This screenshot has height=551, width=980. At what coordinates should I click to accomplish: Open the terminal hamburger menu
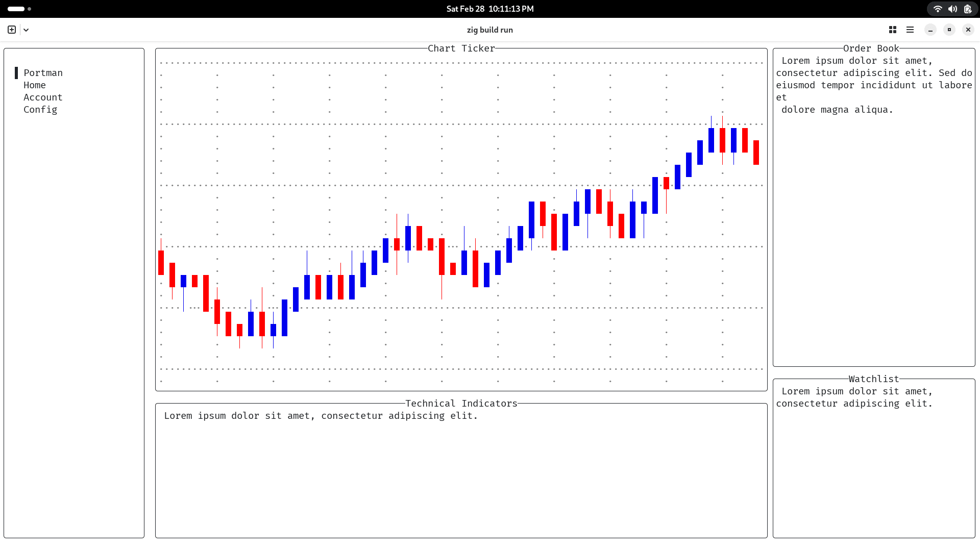910,30
